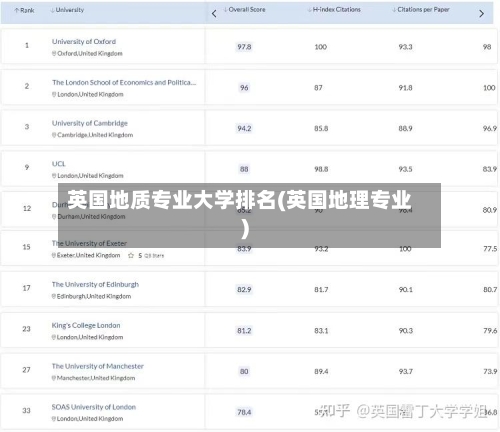Open the University of Oxford link
Screen dimensions: 500x432
[x=84, y=42]
